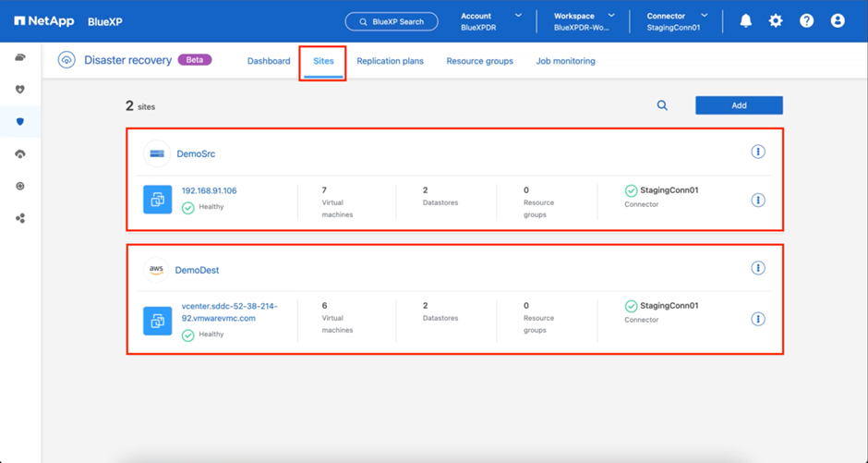Open the DemoSrc site options menu
Image resolution: width=868 pixels, height=463 pixels.
click(x=757, y=152)
